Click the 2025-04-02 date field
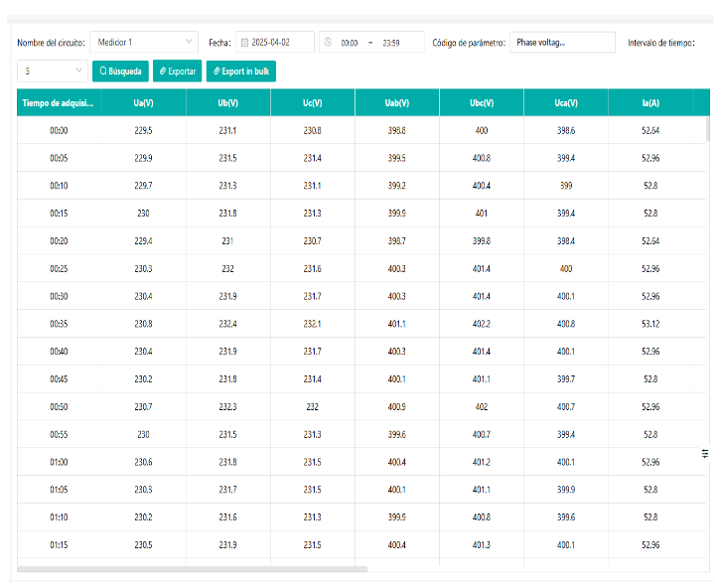This screenshot has height=588, width=719. [x=275, y=42]
